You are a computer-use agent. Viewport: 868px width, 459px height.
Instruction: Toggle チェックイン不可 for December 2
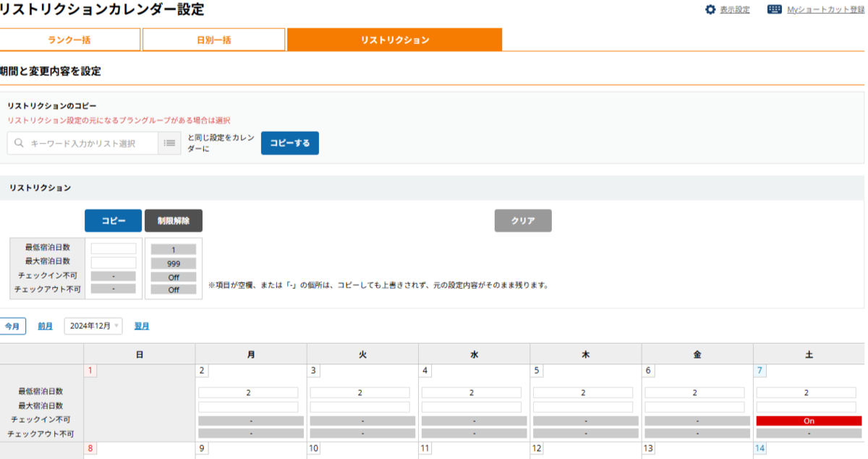click(251, 421)
